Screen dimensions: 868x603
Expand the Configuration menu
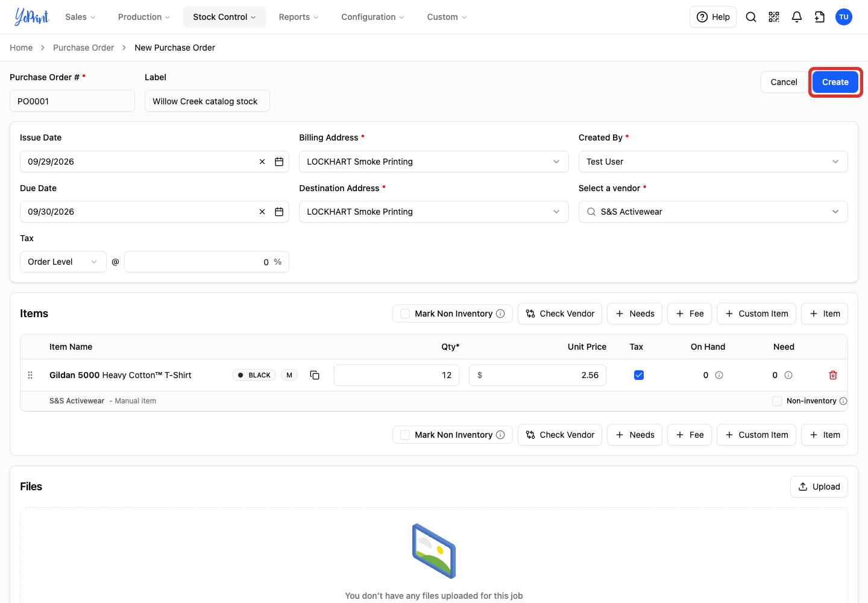373,17
